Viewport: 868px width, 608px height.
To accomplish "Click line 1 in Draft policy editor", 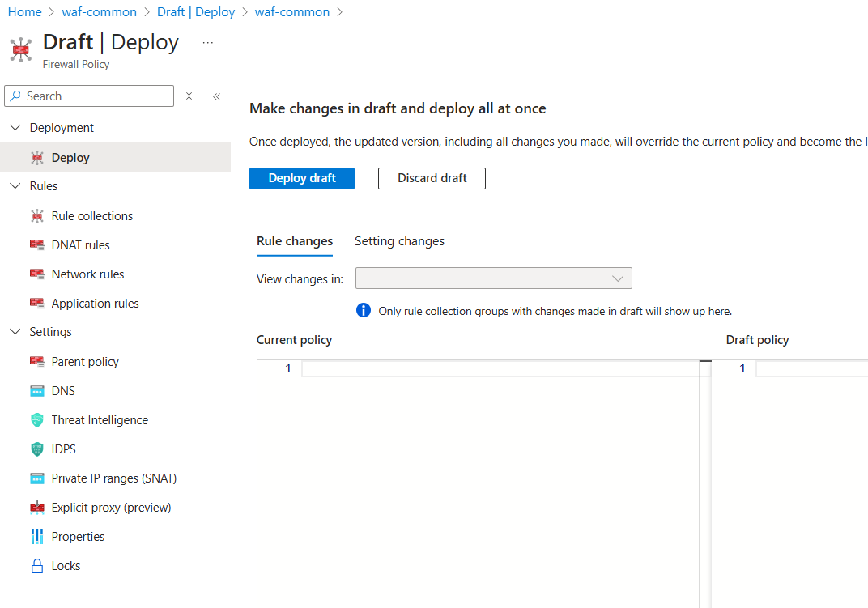I will 811,369.
